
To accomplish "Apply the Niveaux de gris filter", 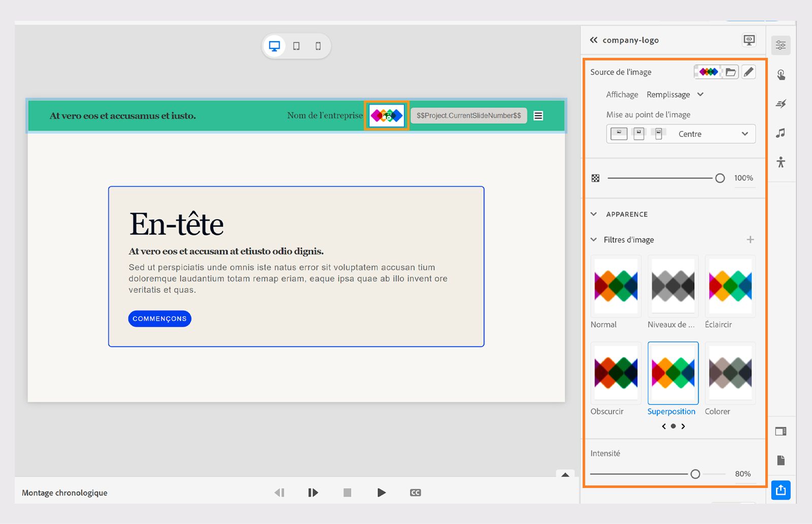I will click(x=673, y=286).
